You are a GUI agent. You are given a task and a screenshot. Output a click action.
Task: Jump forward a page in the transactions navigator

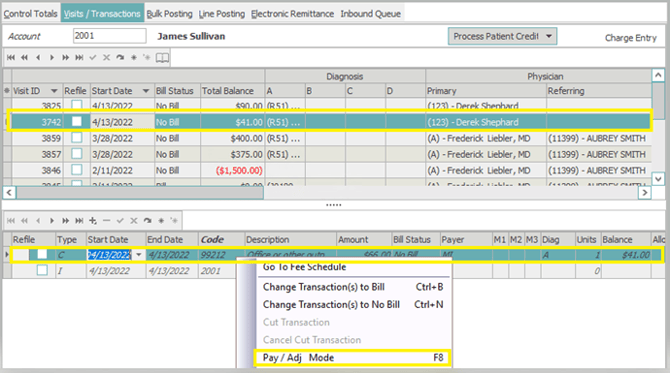point(65,220)
